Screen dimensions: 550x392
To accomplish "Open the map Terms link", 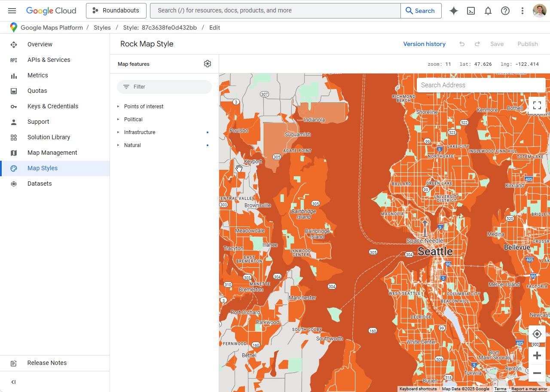I will point(500,389).
